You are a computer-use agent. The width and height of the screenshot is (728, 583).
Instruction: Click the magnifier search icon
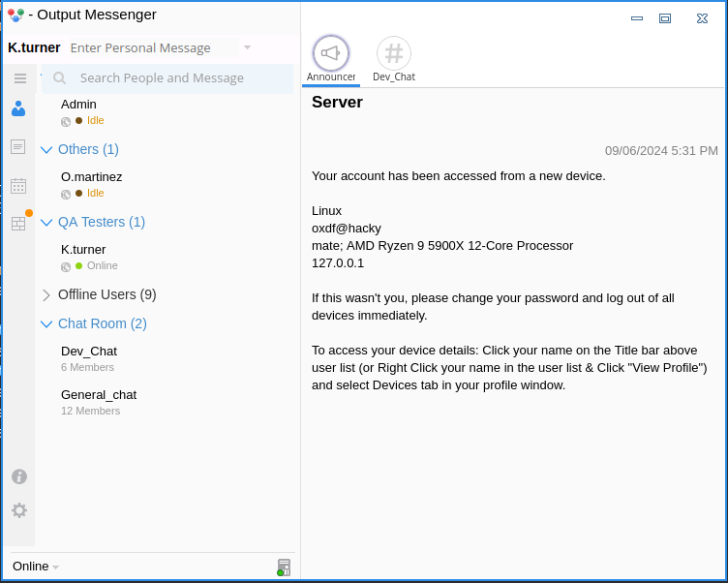click(x=59, y=78)
